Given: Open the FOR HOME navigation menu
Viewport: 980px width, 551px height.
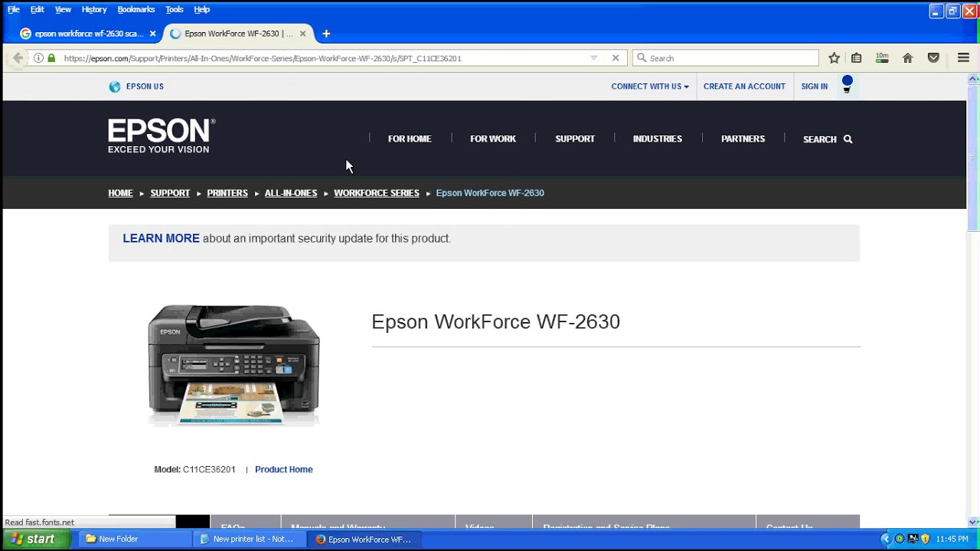Looking at the screenshot, I should 410,139.
